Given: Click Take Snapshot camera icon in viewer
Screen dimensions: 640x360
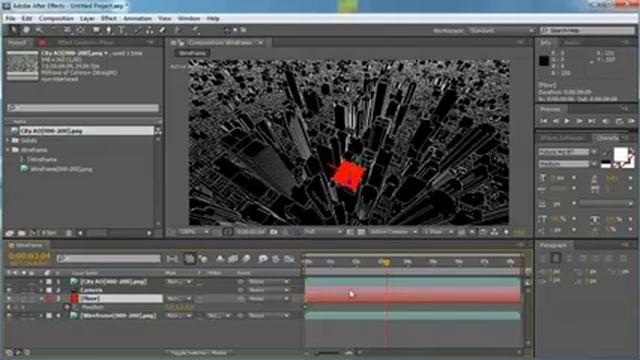Looking at the screenshot, I should (x=274, y=232).
